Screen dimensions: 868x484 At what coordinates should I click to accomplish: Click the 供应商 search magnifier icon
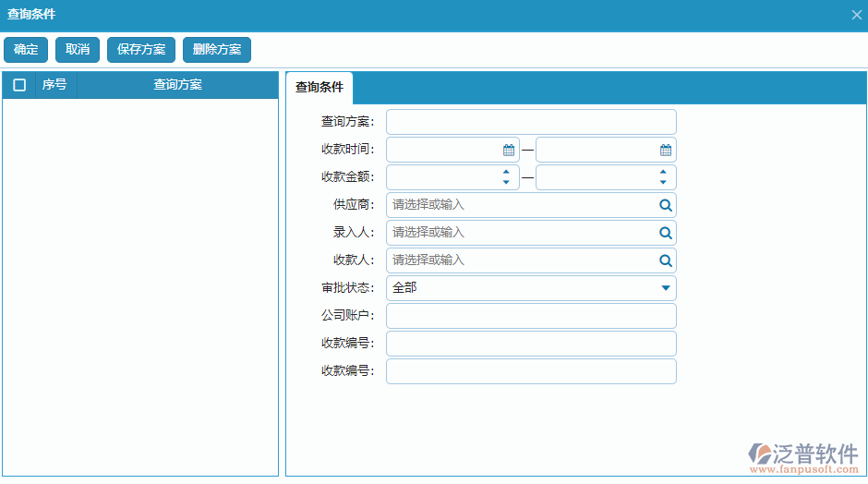666,205
